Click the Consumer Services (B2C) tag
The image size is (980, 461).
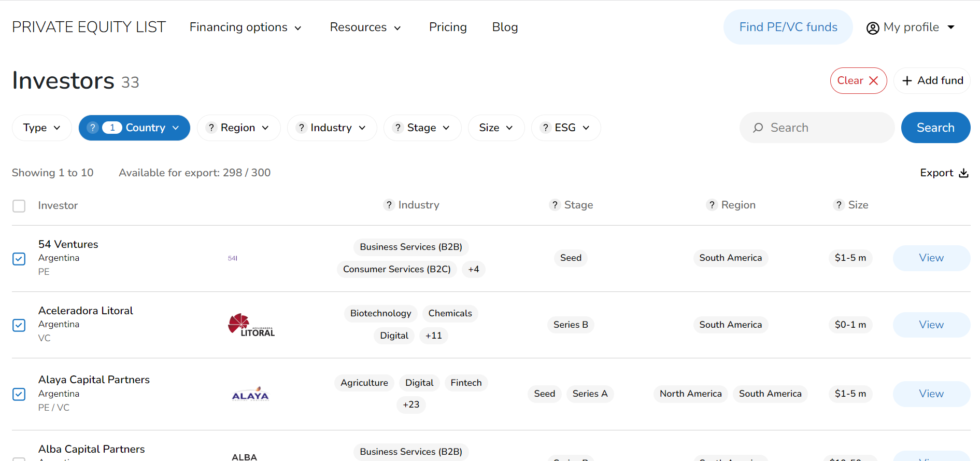tap(397, 269)
